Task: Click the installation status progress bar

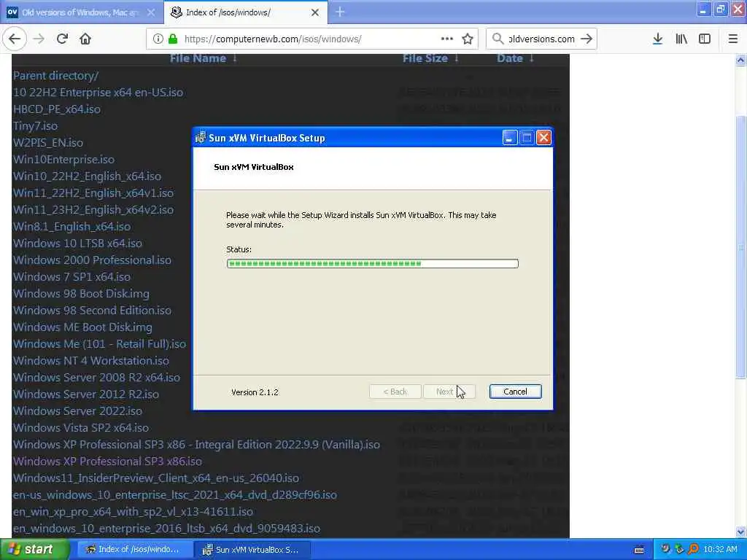Action: click(373, 263)
